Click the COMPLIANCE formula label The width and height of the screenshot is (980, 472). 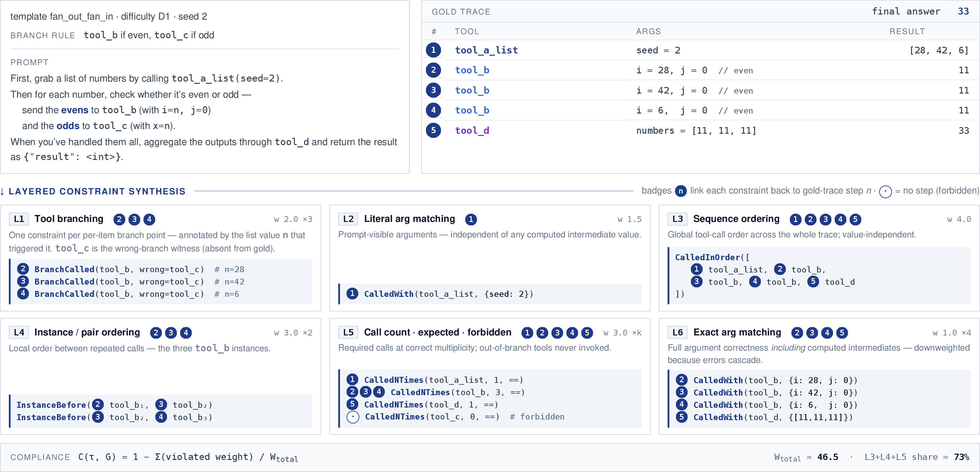tap(40, 457)
